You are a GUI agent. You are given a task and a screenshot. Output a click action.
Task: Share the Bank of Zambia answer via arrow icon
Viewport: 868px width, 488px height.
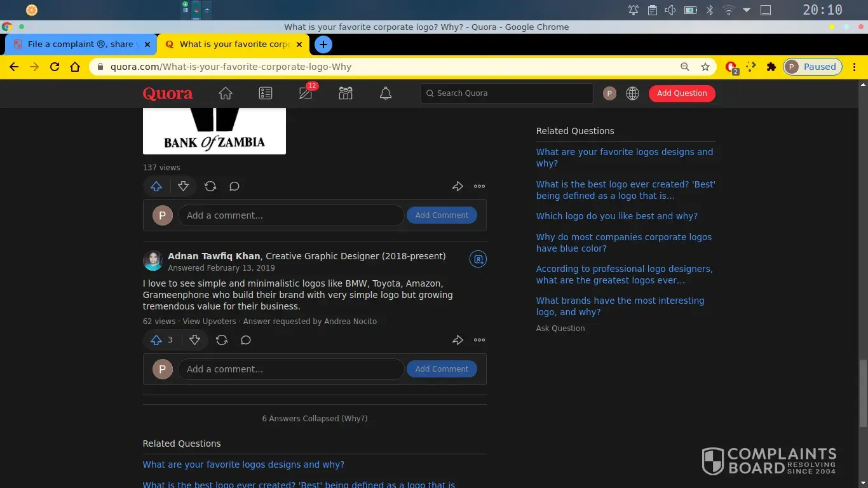tap(458, 186)
